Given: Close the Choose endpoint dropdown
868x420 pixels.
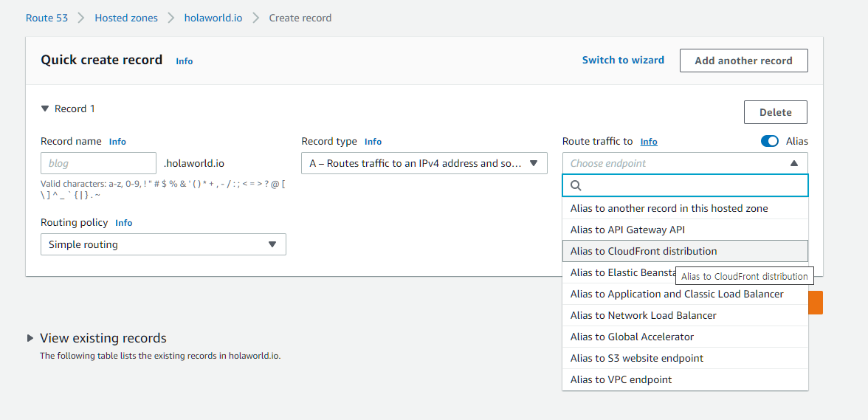Looking at the screenshot, I should tap(685, 163).
